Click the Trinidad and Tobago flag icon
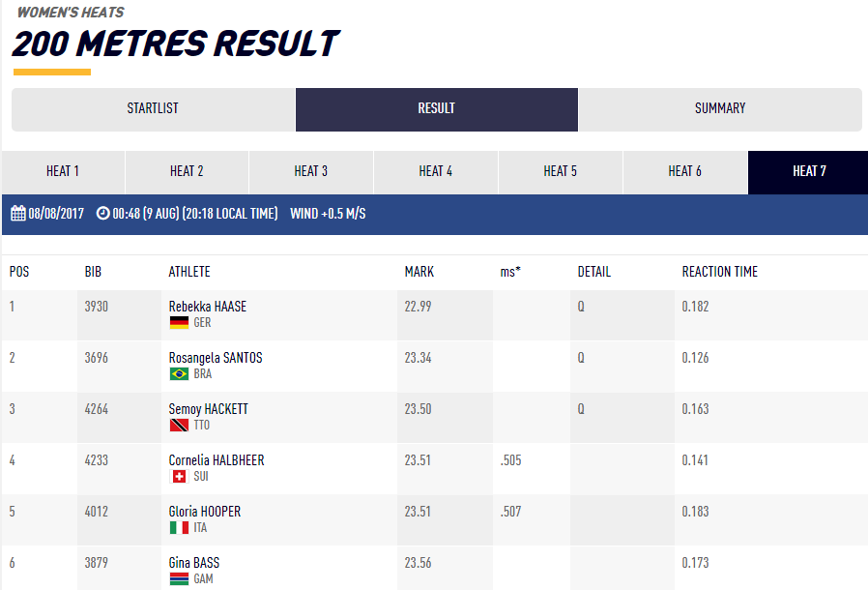 pos(179,426)
